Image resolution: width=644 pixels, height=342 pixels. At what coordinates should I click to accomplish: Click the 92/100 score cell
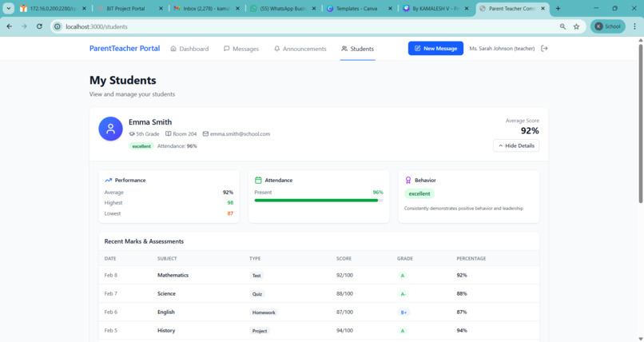[x=344, y=275]
